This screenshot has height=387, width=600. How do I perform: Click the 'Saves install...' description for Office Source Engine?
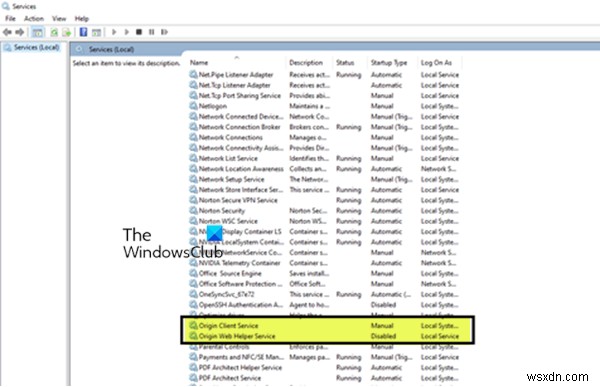click(x=309, y=273)
